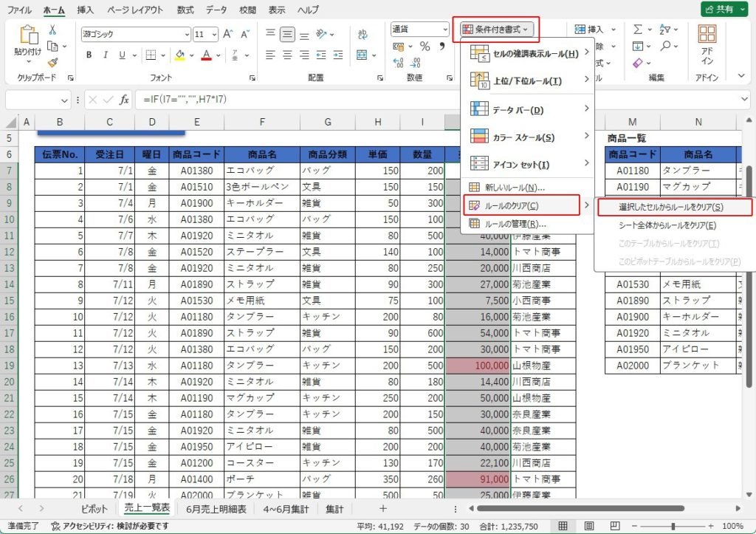This screenshot has height=534, width=756.
Task: Expand the font size dropdown
Action: tap(214, 34)
